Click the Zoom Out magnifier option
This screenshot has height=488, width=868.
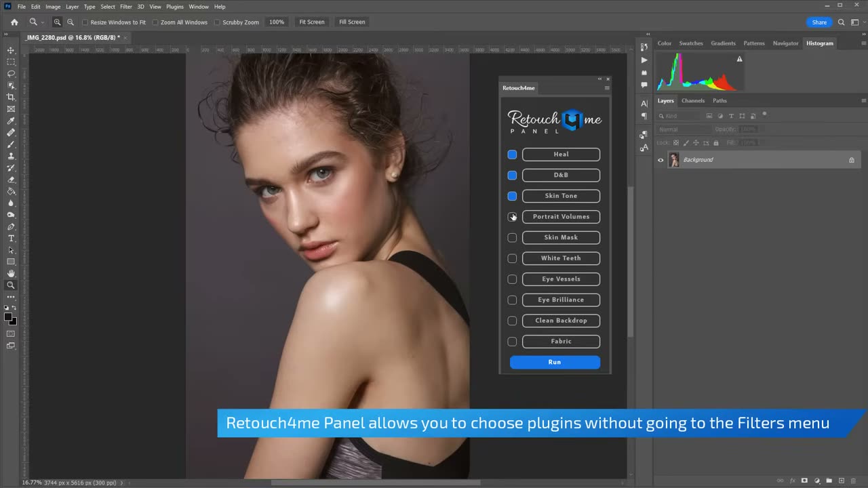(x=71, y=22)
